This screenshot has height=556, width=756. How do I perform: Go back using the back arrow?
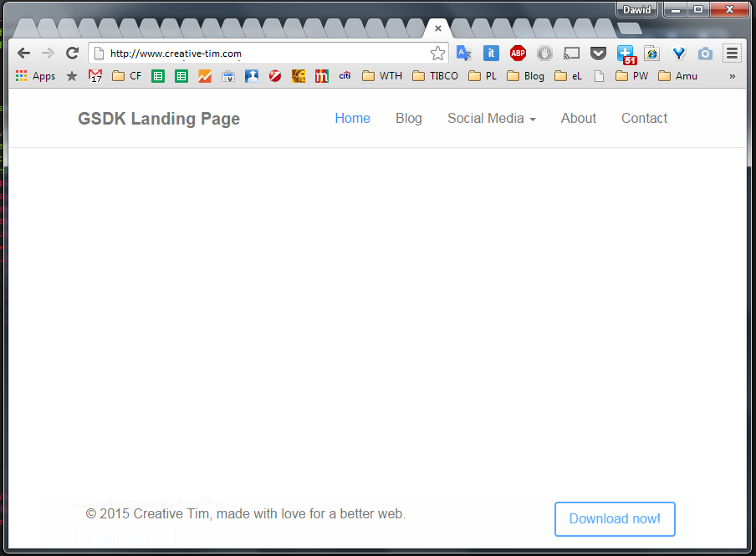tap(23, 54)
